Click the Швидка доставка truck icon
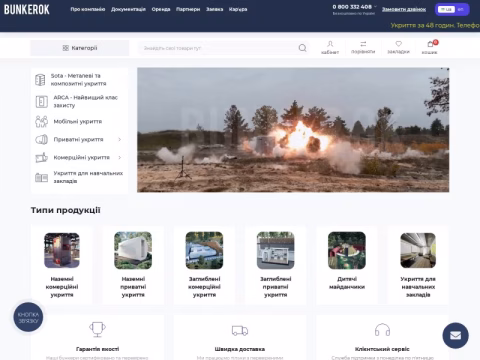The height and width of the screenshot is (360, 480). (240, 330)
